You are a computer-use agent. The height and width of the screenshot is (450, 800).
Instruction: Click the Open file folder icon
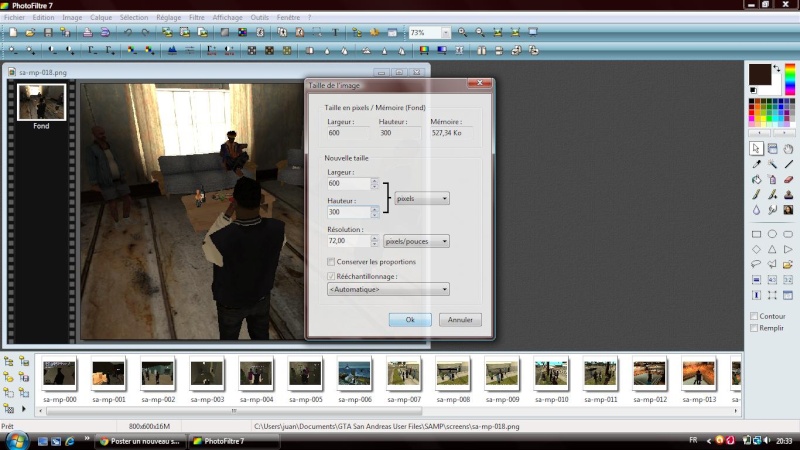coord(30,32)
